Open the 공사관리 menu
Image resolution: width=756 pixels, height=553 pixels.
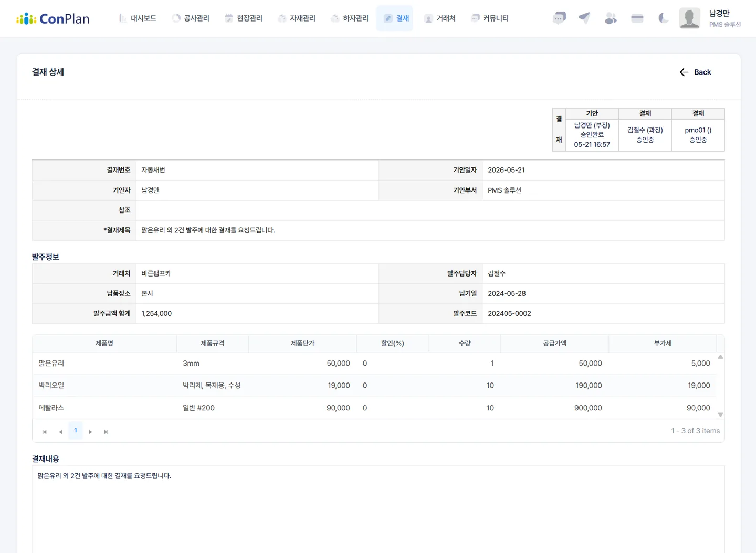(x=191, y=18)
